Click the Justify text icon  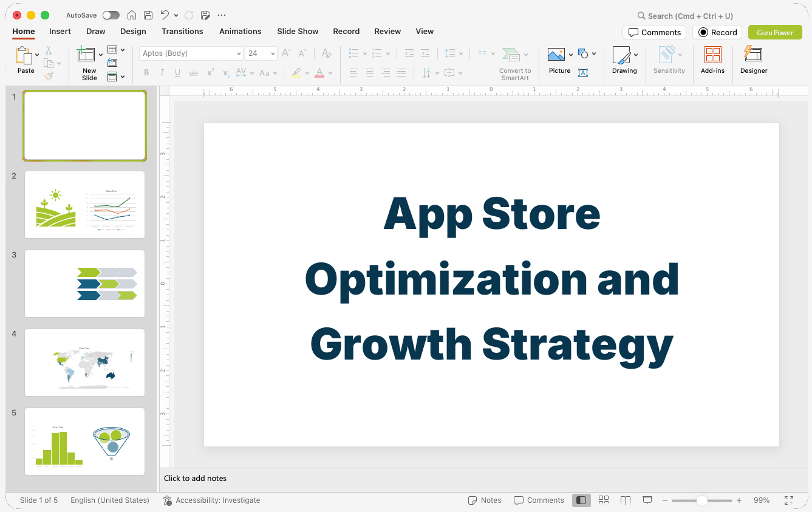(x=401, y=73)
